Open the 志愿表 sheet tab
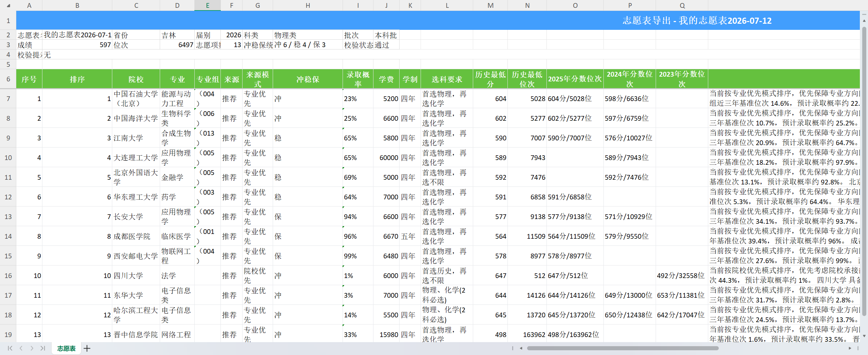This screenshot has width=868, height=355. tap(66, 348)
